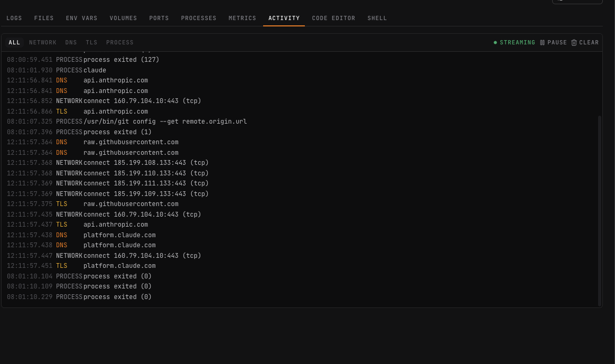Open the Logs tab
This screenshot has width=615, height=364.
pyautogui.click(x=14, y=18)
